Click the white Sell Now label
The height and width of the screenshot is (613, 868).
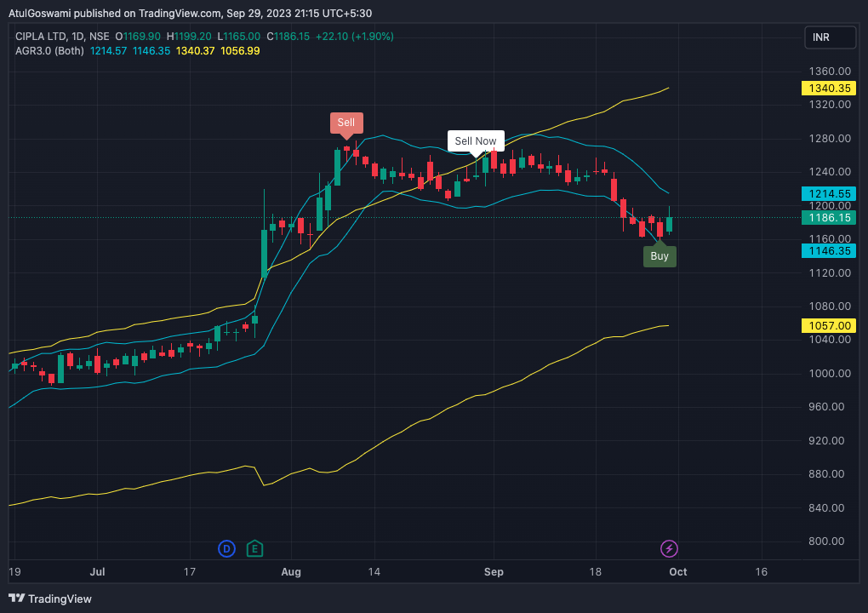pos(476,140)
